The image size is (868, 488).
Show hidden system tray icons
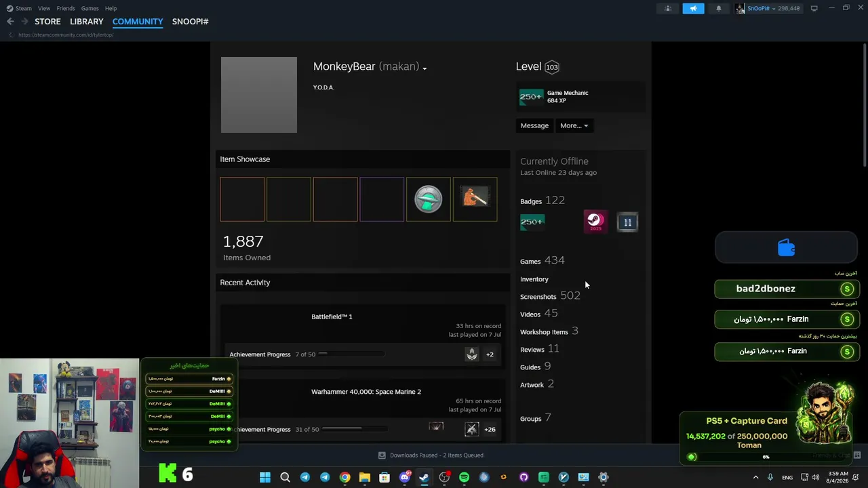757,477
